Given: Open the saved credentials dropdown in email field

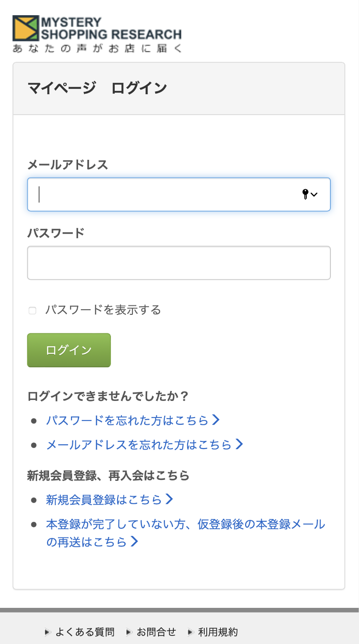Looking at the screenshot, I should click(314, 194).
